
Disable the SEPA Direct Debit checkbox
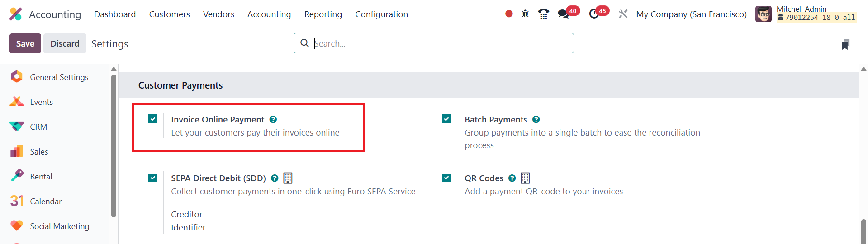153,178
